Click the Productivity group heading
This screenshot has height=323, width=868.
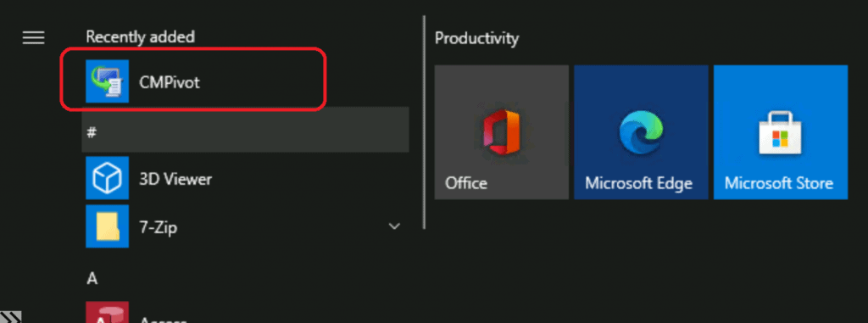476,39
